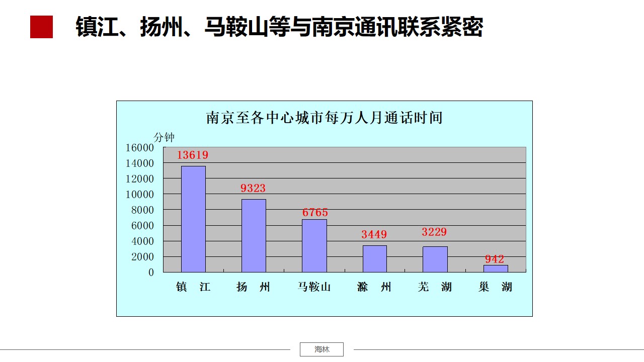644x362 pixels.
Task: Click the 海林 footer box
Action: pyautogui.click(x=321, y=349)
